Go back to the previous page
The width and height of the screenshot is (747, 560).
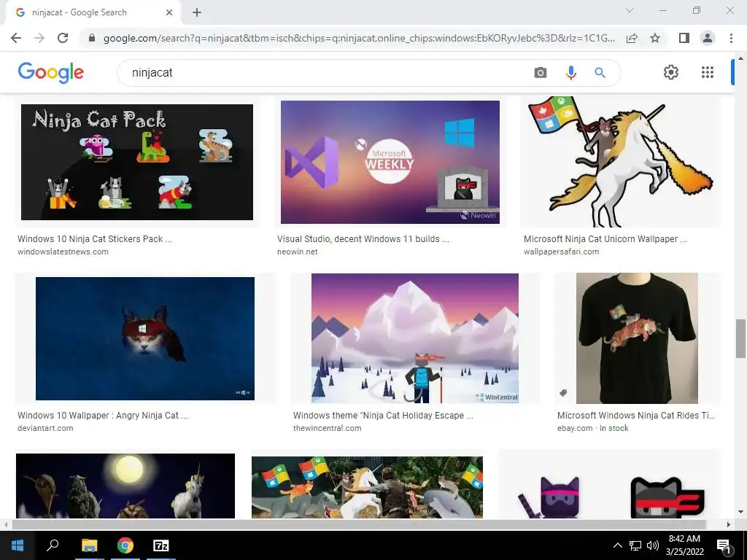click(x=16, y=38)
